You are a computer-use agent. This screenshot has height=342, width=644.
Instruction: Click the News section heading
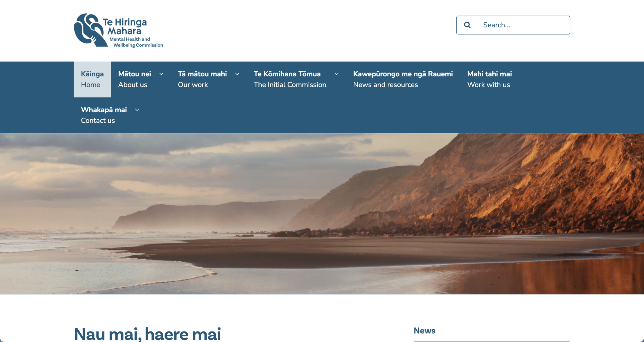pos(424,330)
